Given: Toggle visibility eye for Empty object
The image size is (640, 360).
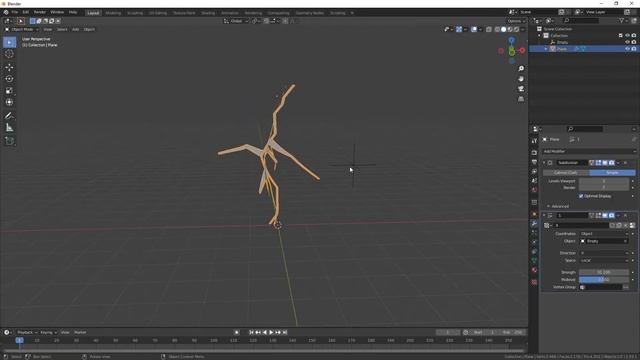Looking at the screenshot, I should [x=627, y=42].
